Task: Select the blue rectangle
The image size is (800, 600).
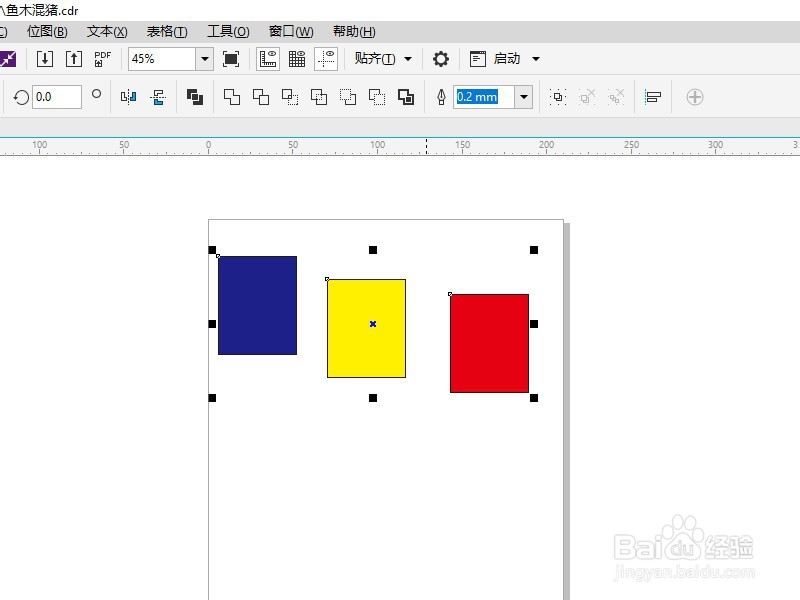Action: click(x=258, y=306)
